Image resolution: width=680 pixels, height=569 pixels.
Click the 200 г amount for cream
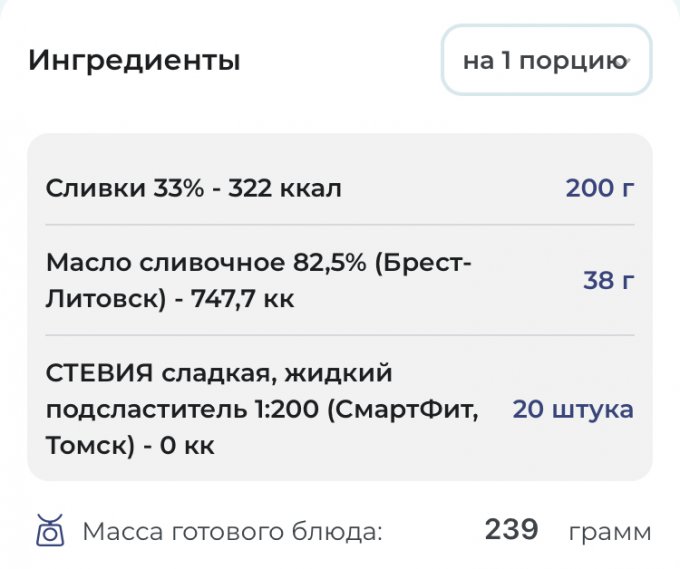(x=600, y=187)
